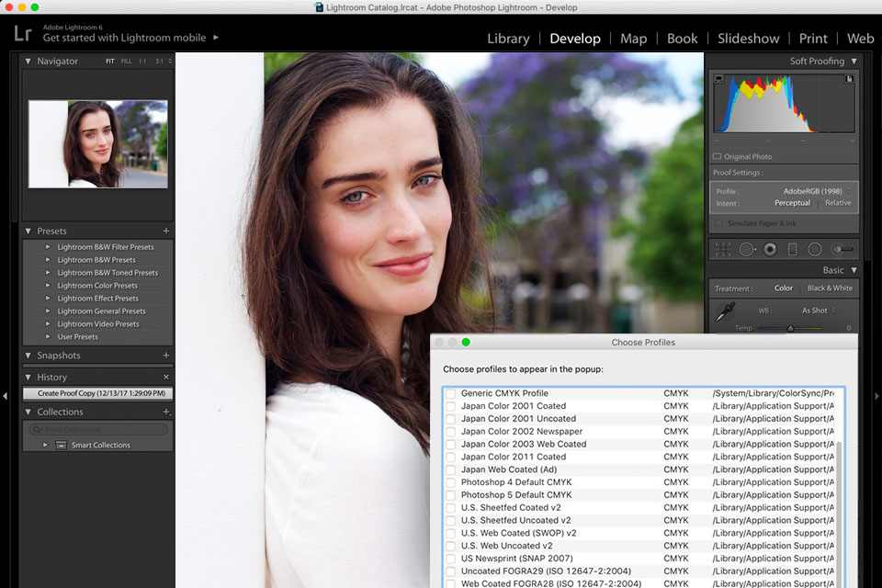Expand User Presets folder
882x588 pixels.
pyautogui.click(x=48, y=336)
